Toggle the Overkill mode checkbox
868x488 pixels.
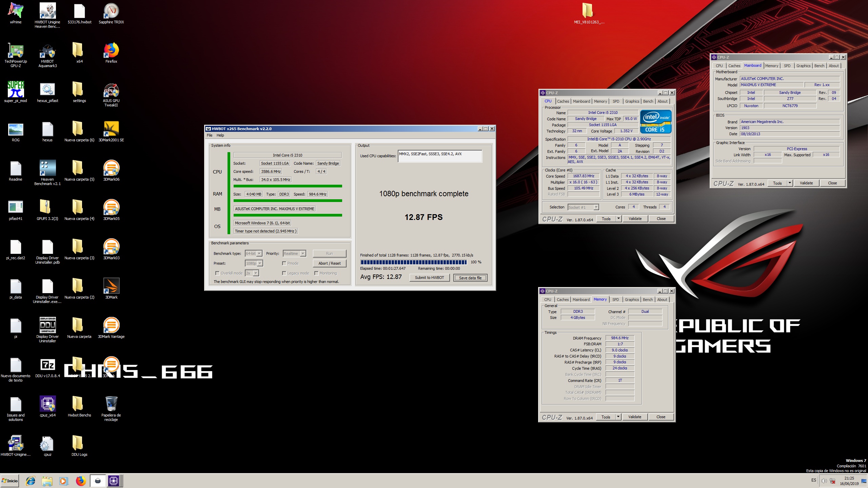point(217,273)
